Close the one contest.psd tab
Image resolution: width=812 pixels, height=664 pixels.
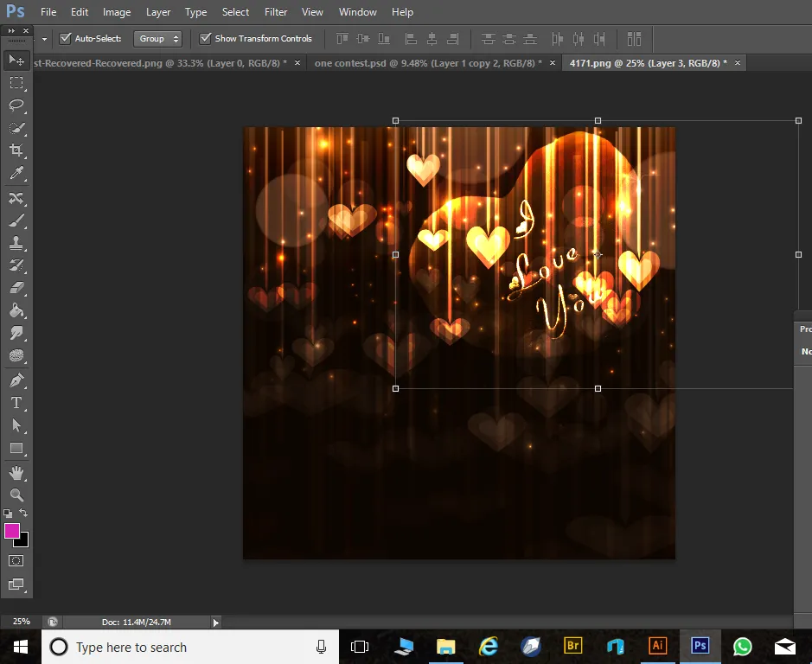[552, 62]
